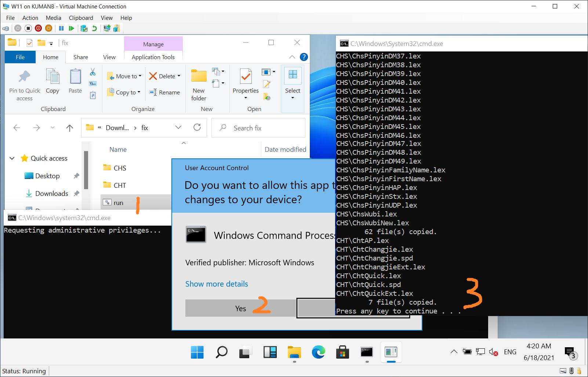Click the History icon in Open group

(267, 97)
